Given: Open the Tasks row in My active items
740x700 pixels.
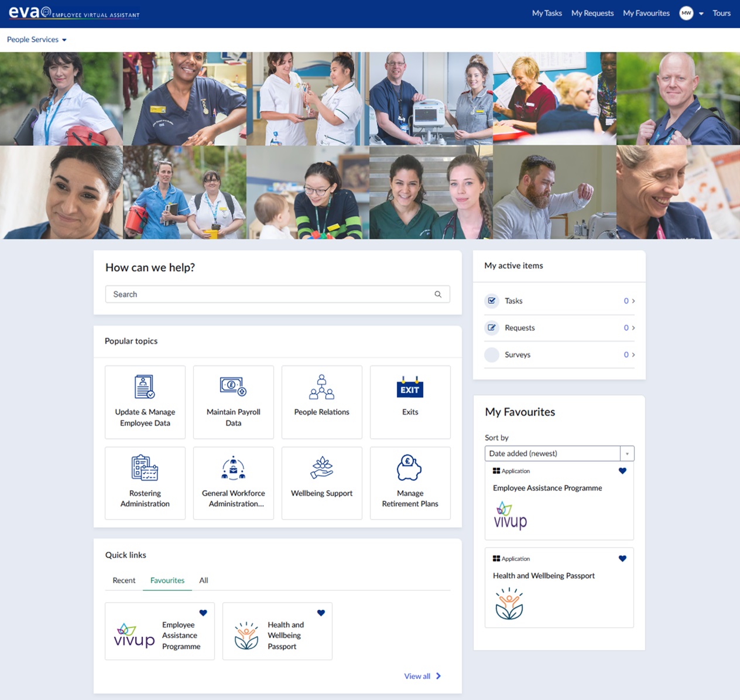Looking at the screenshot, I should (x=559, y=301).
